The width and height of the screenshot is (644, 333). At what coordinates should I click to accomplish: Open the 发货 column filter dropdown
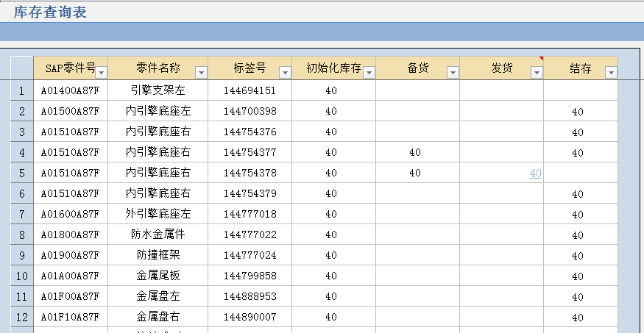[537, 73]
